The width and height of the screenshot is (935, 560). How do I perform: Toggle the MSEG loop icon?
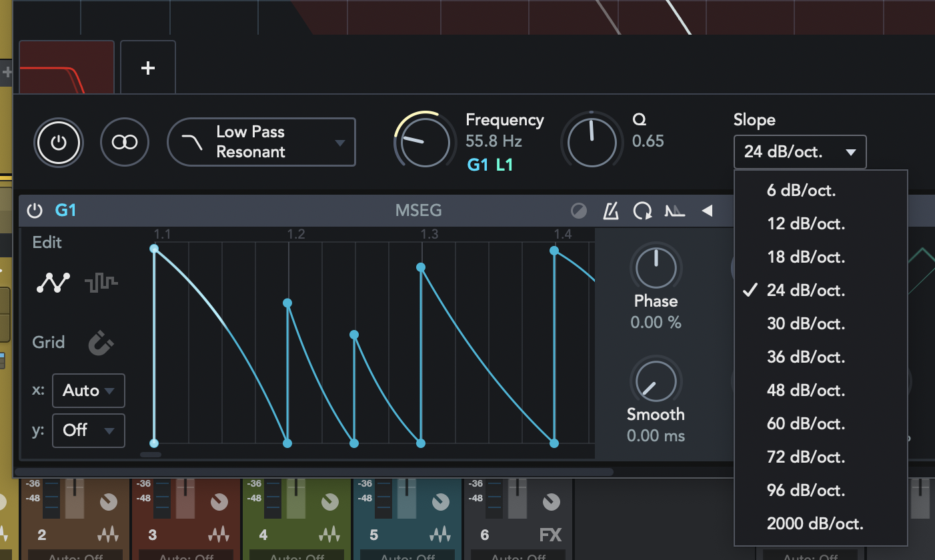click(642, 211)
